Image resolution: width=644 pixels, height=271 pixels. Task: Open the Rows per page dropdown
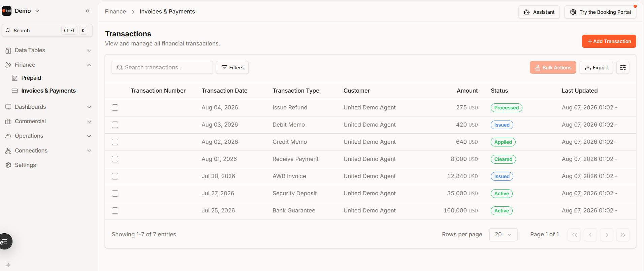pyautogui.click(x=503, y=235)
